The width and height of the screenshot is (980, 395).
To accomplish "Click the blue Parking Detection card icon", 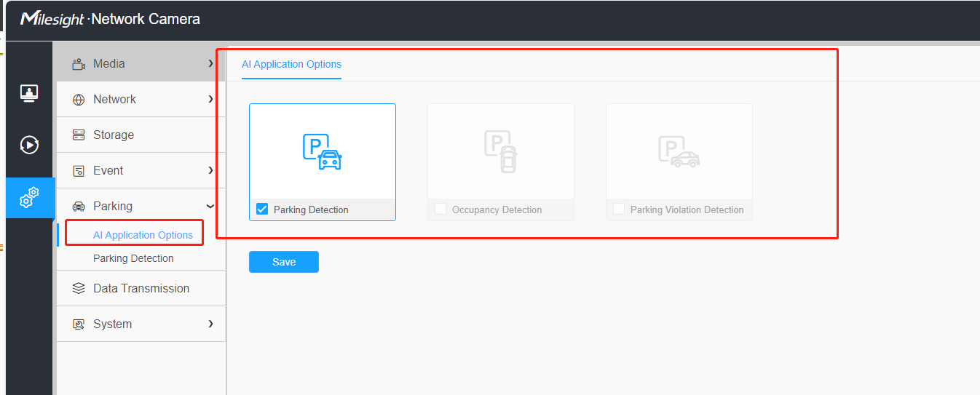I will 323,151.
